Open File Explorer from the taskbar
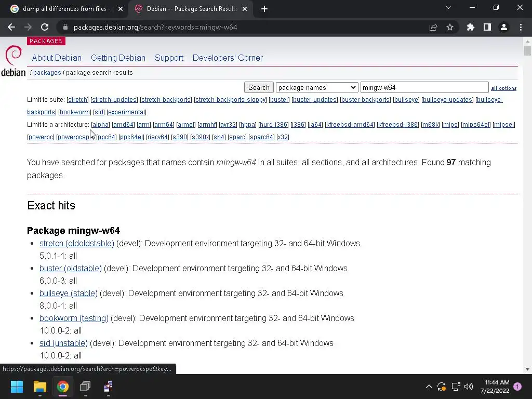This screenshot has width=532, height=399. [39, 387]
